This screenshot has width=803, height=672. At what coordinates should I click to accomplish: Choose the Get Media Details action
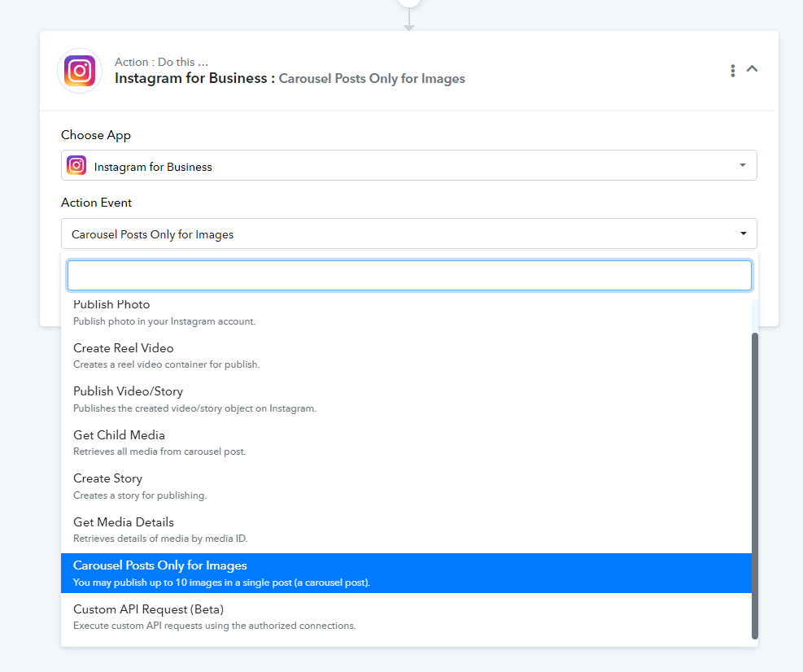click(x=406, y=530)
